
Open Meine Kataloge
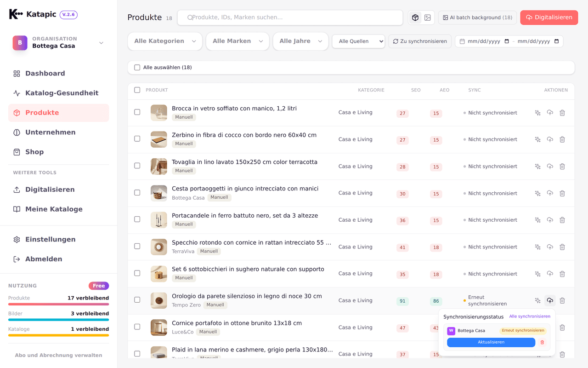click(x=58, y=209)
